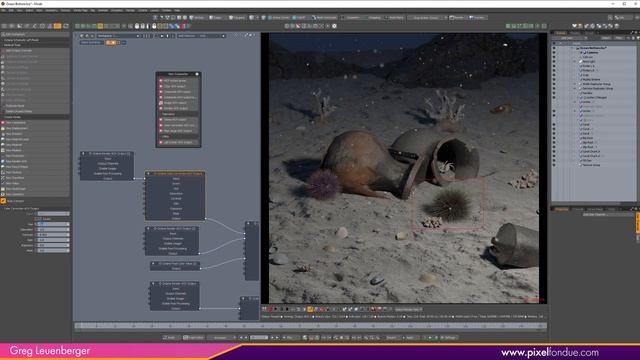This screenshot has height=360, width=640.
Task: Click the Select Assembly button
Action: [92, 42]
